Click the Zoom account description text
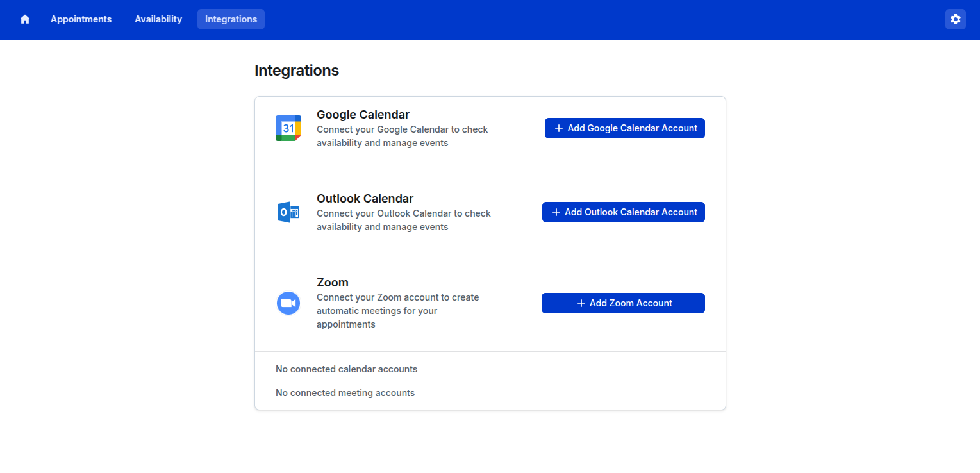980x473 pixels. 398,311
